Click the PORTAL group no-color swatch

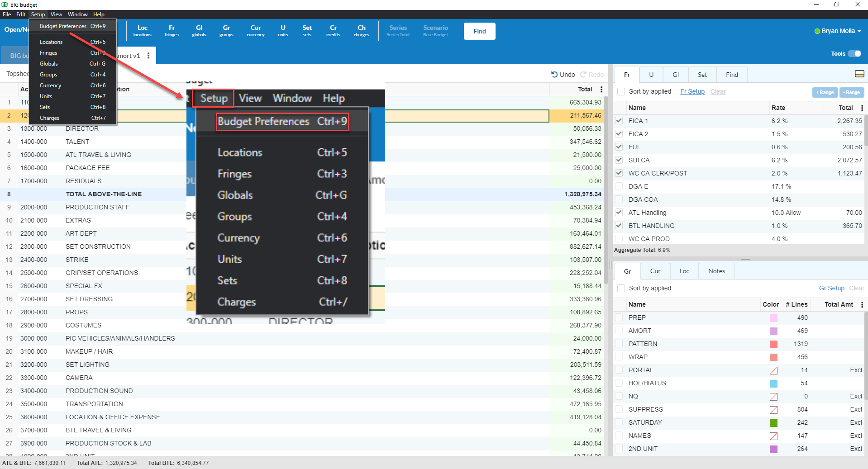(774, 370)
